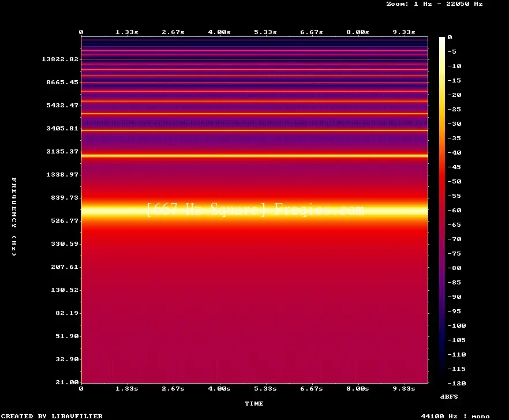Click the 0 dBFS color scale label

[450, 37]
